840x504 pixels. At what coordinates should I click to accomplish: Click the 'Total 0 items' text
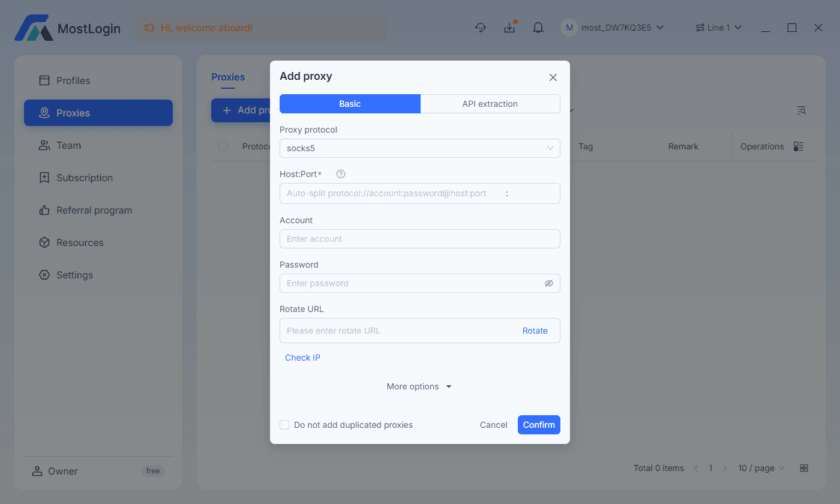point(659,468)
